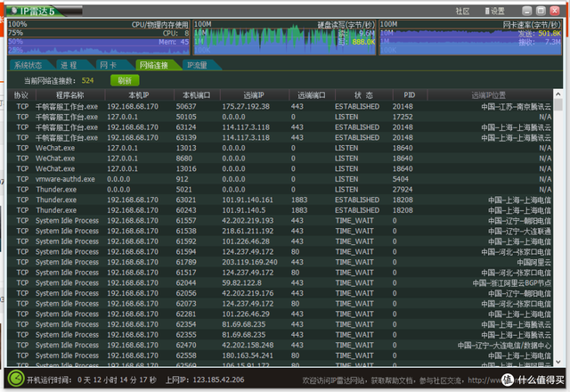Sort by the 远端IP column header
The height and width of the screenshot is (392, 570).
254,95
